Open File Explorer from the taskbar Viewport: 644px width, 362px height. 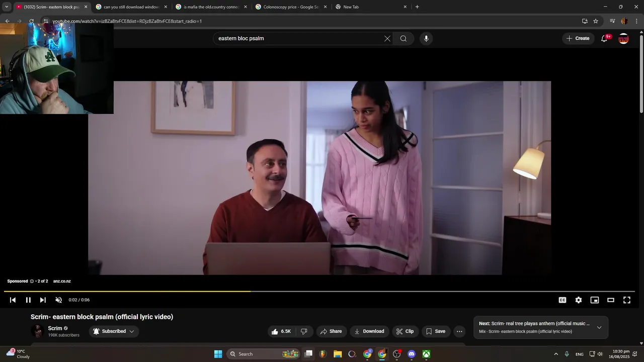click(x=338, y=354)
